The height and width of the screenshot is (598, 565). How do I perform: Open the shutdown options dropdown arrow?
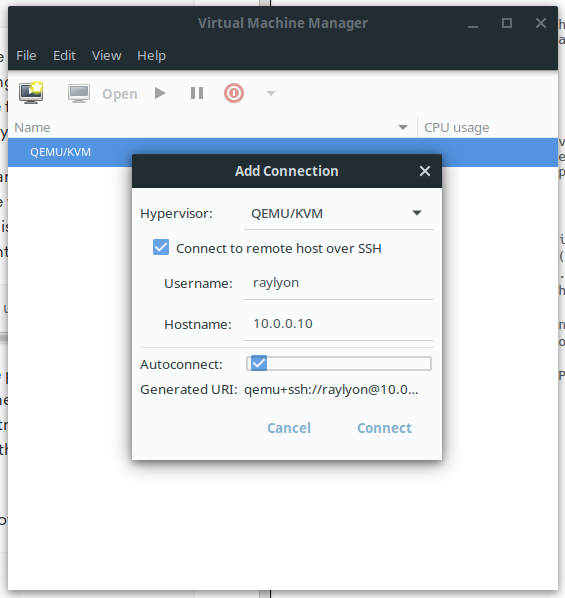[271, 93]
